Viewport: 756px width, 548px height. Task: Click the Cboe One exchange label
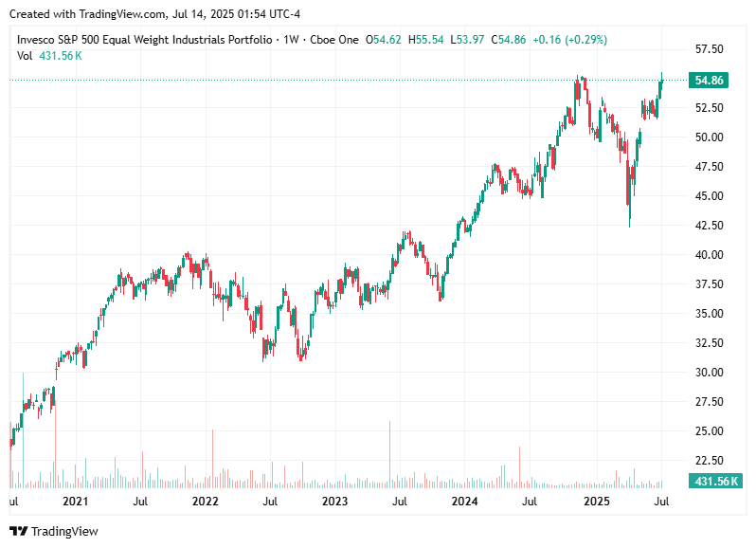[x=334, y=40]
